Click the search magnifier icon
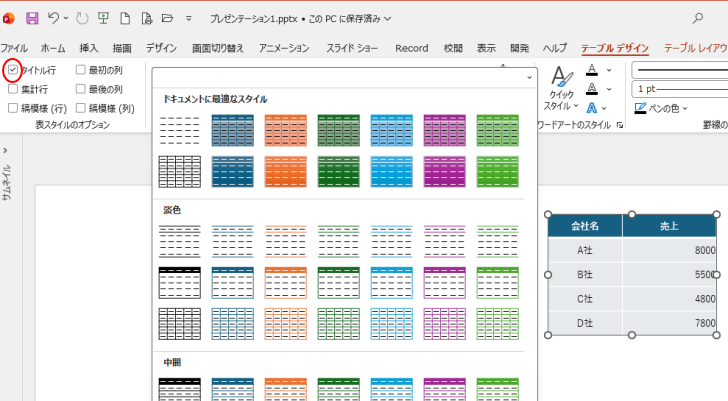The image size is (728, 401). pos(697,19)
